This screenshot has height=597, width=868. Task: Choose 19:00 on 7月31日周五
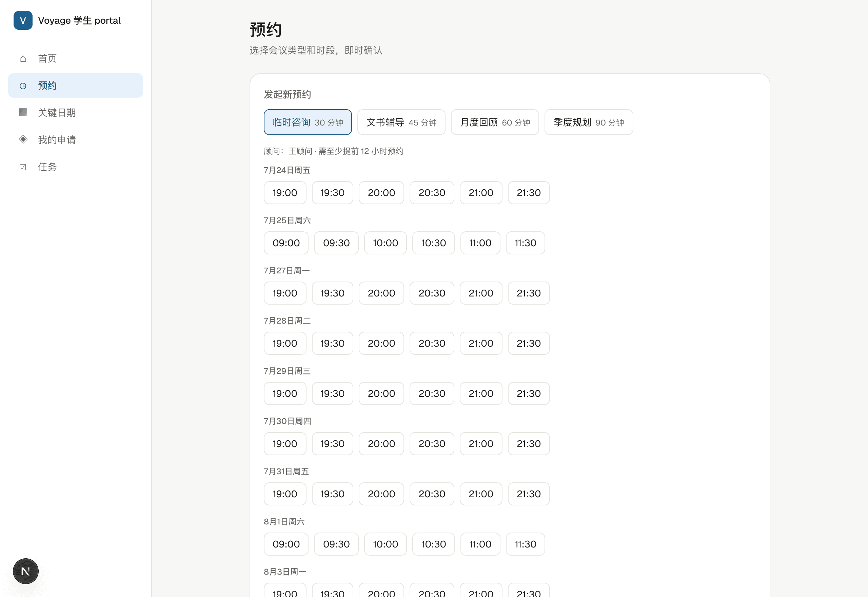coord(285,494)
